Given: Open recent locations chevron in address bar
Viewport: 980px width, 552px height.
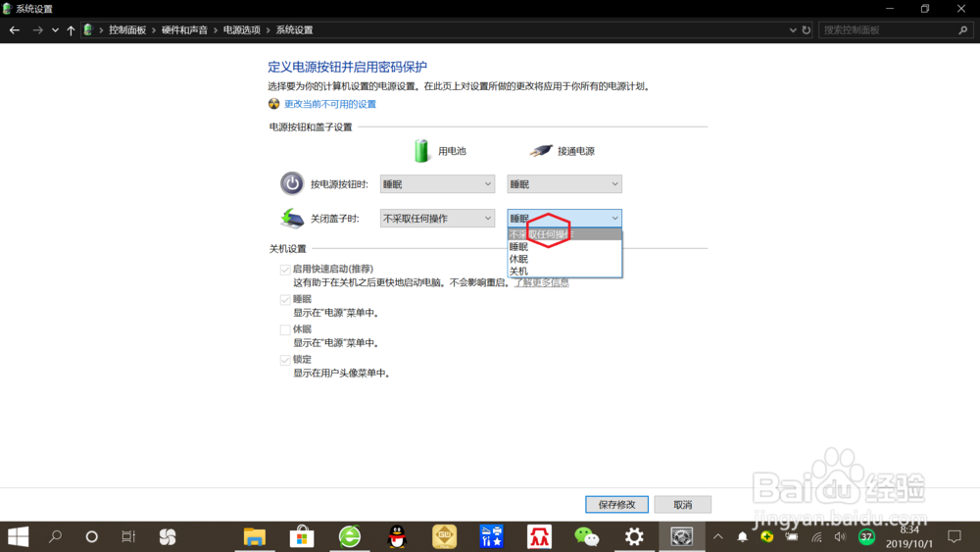Looking at the screenshot, I should click(x=55, y=30).
